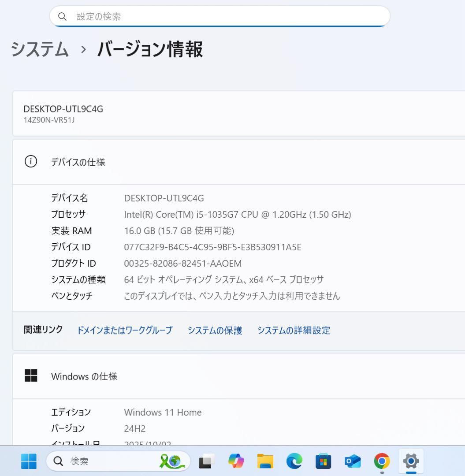
Task: Open Outlook from the taskbar
Action: pyautogui.click(x=352, y=461)
